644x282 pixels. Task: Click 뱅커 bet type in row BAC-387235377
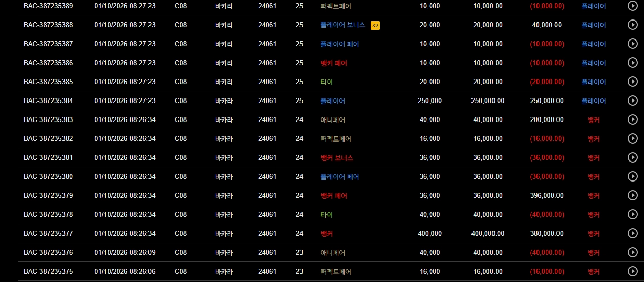click(327, 234)
